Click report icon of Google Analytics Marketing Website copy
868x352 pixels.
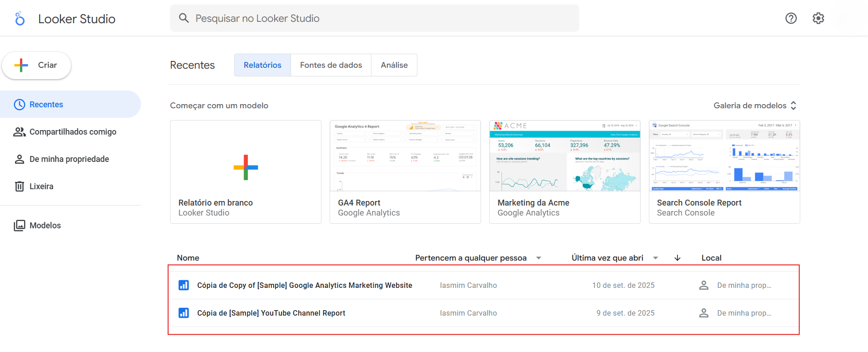point(184,285)
